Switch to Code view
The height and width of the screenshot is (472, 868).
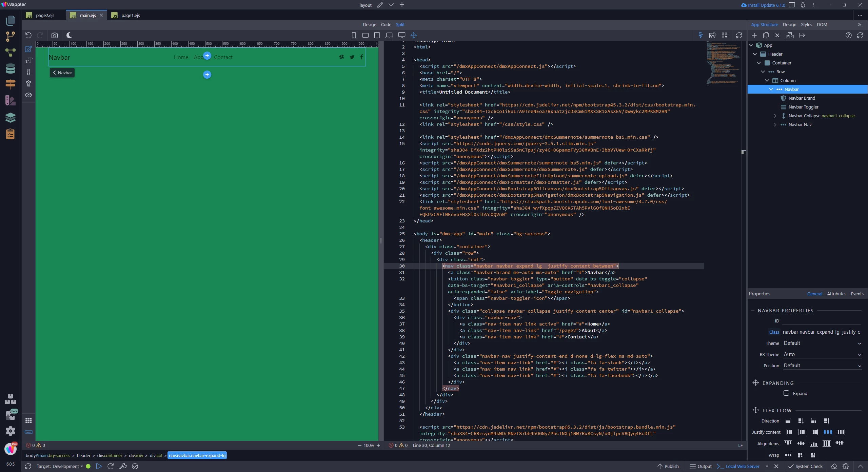[x=386, y=24]
